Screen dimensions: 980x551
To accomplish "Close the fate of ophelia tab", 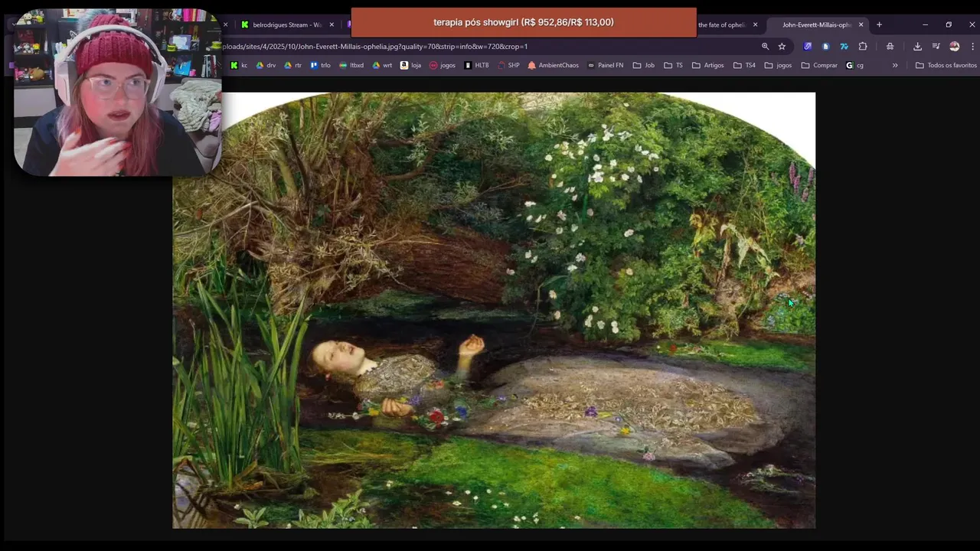I will click(x=755, y=24).
